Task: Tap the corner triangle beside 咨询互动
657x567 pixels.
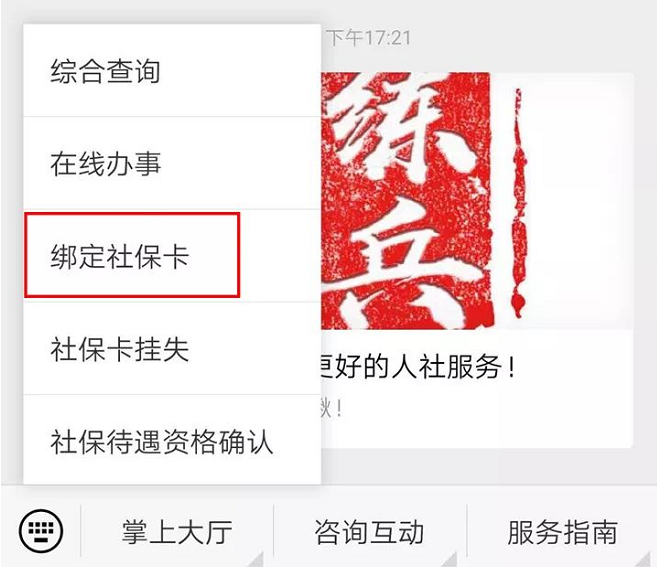Action: coord(451,560)
